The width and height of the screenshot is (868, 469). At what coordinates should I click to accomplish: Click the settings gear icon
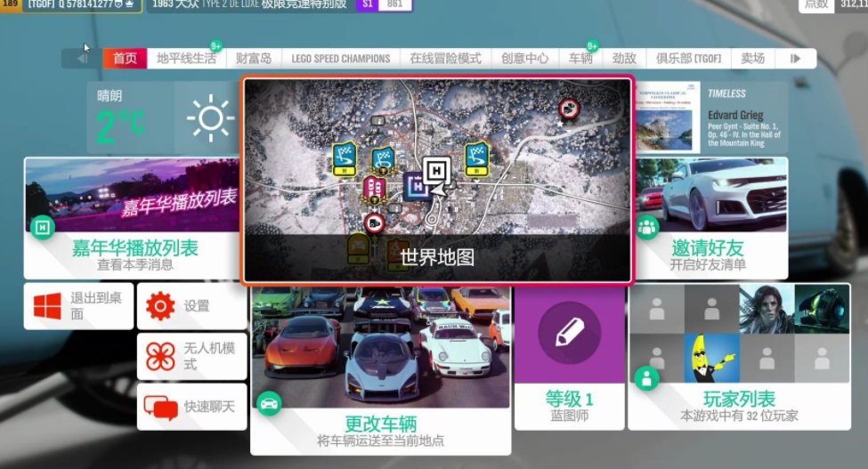(x=160, y=306)
